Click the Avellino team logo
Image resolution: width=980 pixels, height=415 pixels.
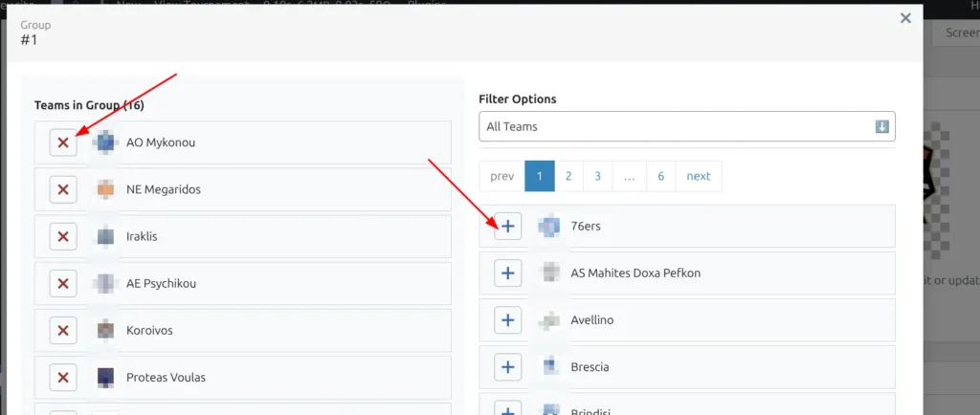click(548, 320)
